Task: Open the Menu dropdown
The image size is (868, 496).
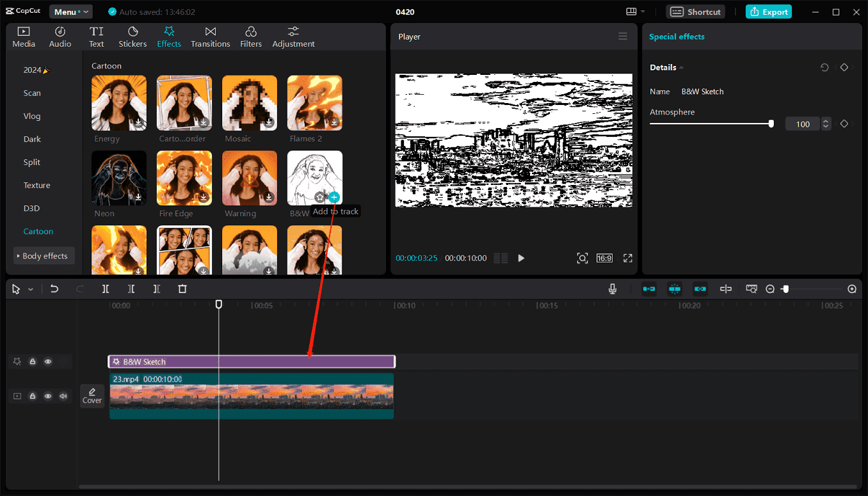Action: click(71, 12)
